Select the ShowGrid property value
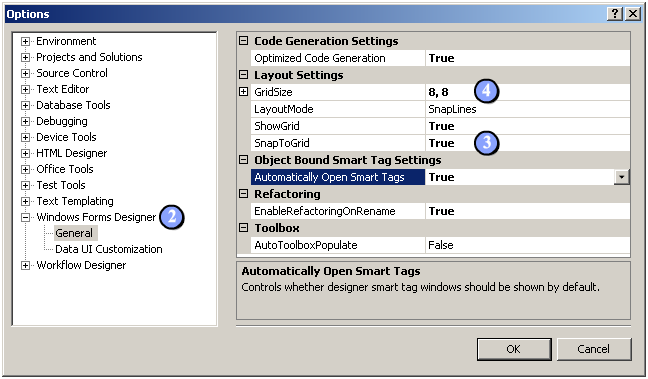 [527, 126]
